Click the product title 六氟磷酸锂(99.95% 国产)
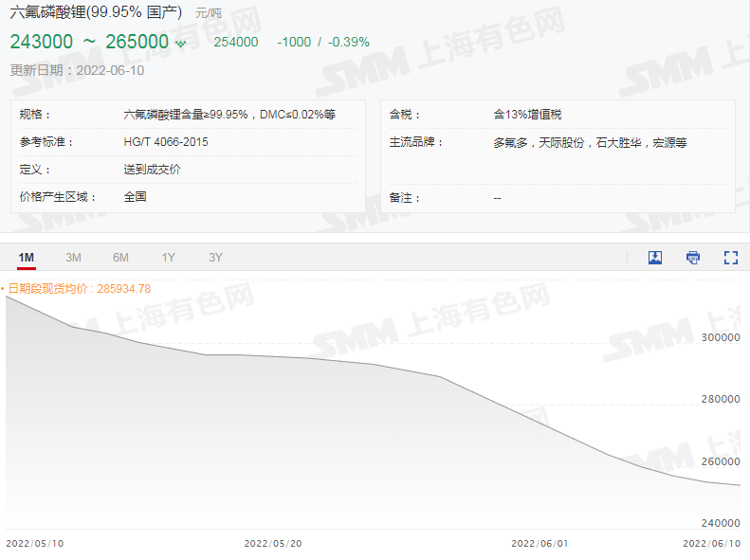This screenshot has height=560, width=750. pos(96,13)
